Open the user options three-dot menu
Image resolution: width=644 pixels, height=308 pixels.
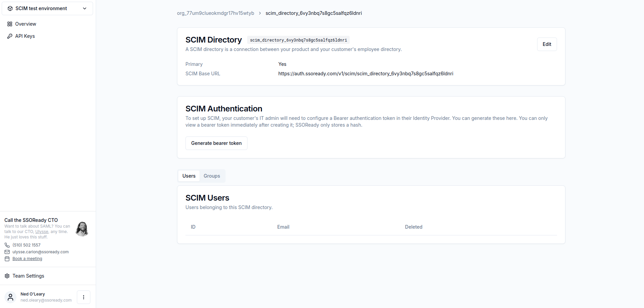[84, 297]
